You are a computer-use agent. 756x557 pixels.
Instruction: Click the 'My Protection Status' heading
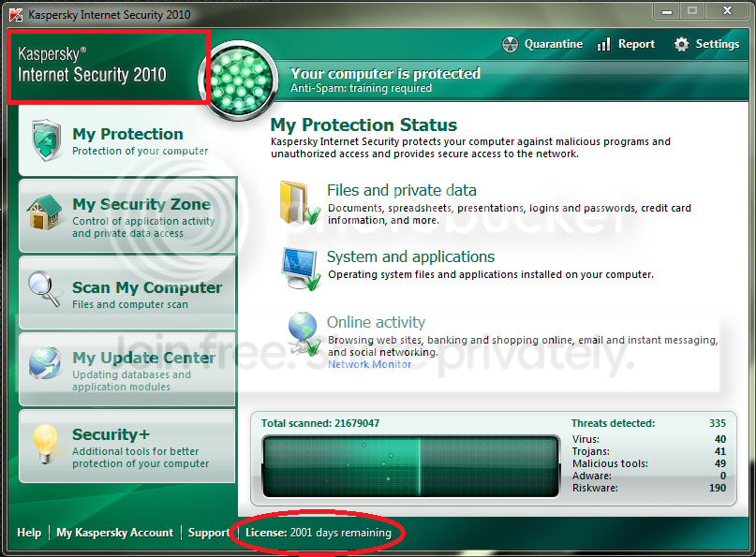pyautogui.click(x=363, y=125)
